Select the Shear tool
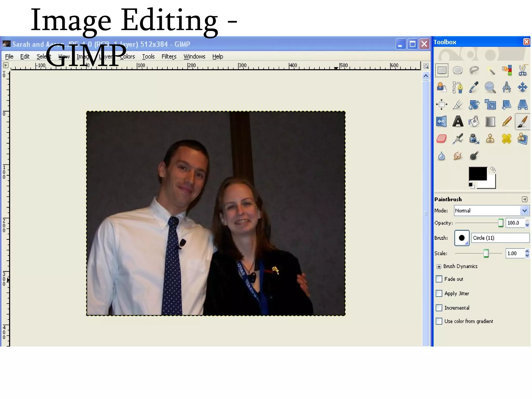The image size is (532, 399). click(507, 104)
